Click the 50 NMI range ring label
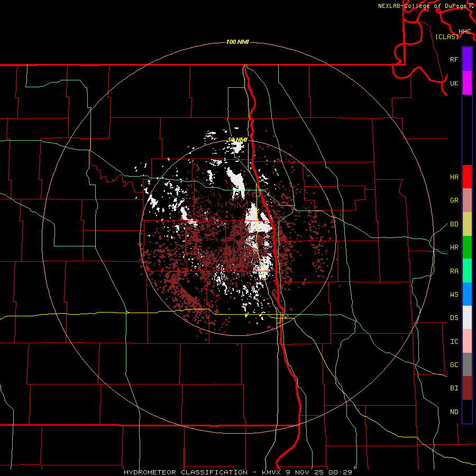Image resolution: width=476 pixels, height=476 pixels. pos(237,140)
